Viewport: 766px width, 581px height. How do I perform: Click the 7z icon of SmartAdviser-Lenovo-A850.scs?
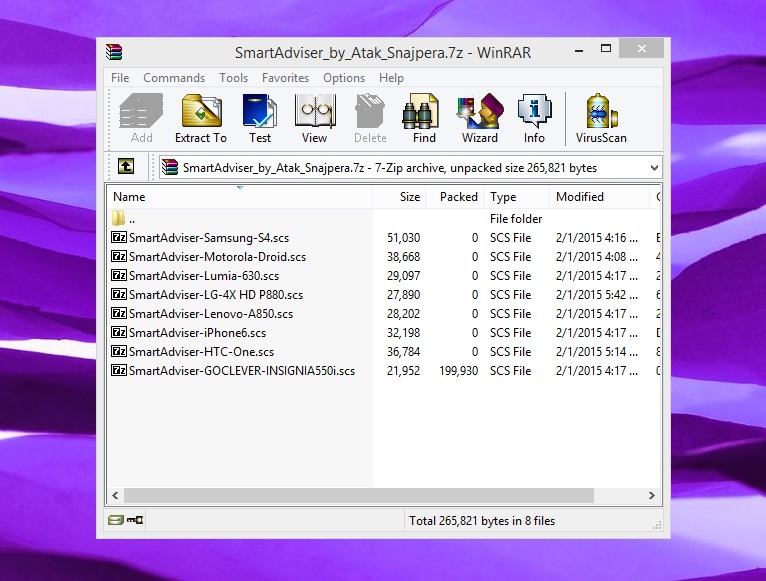(119, 314)
